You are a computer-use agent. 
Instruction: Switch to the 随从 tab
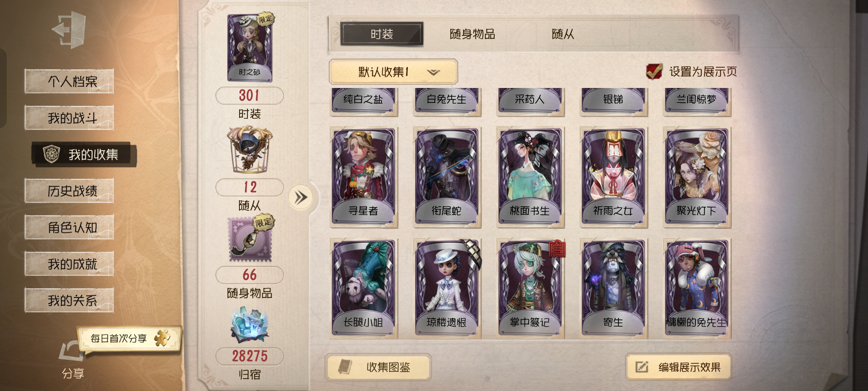563,34
